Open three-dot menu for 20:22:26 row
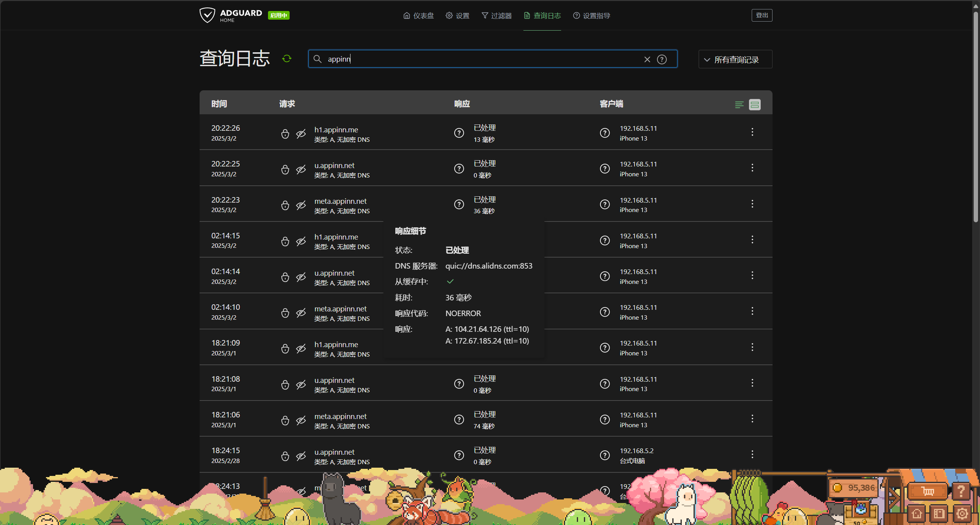This screenshot has height=525, width=980. pos(752,132)
